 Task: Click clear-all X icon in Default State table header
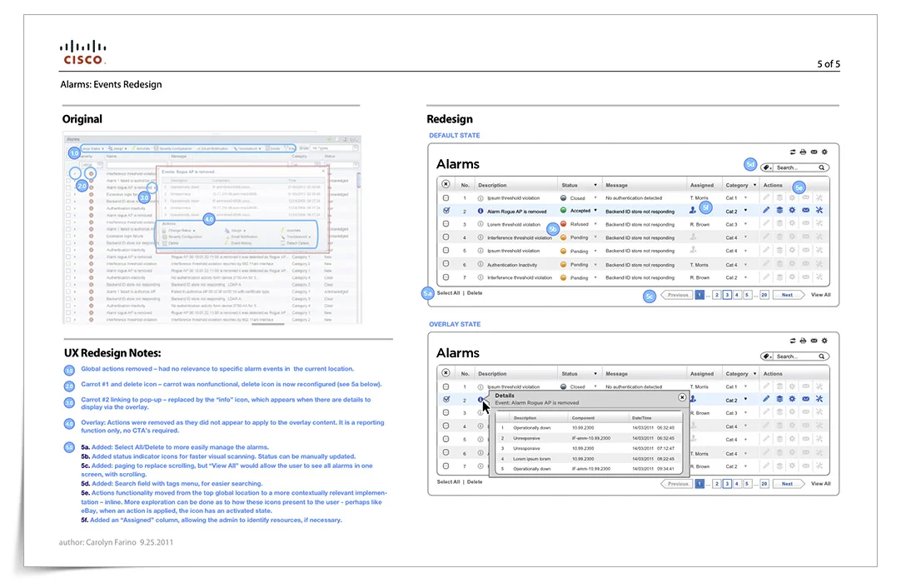tap(446, 185)
